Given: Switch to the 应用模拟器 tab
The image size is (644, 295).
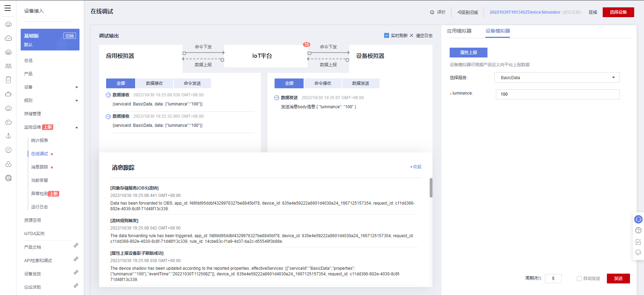Looking at the screenshot, I should [x=459, y=31].
